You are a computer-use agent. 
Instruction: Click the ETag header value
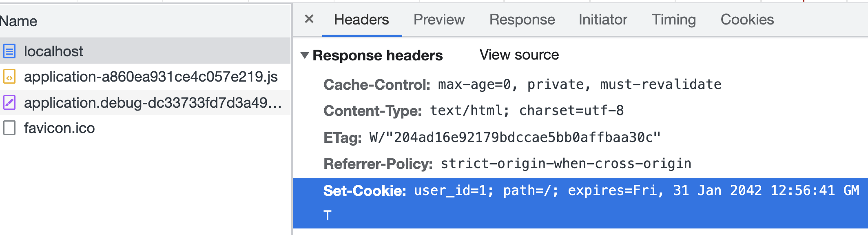click(514, 137)
